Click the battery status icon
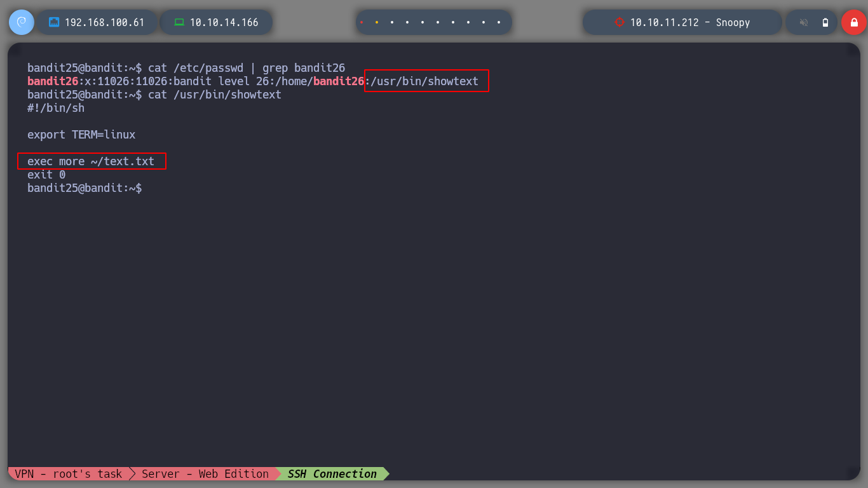The image size is (868, 488). (x=825, y=22)
